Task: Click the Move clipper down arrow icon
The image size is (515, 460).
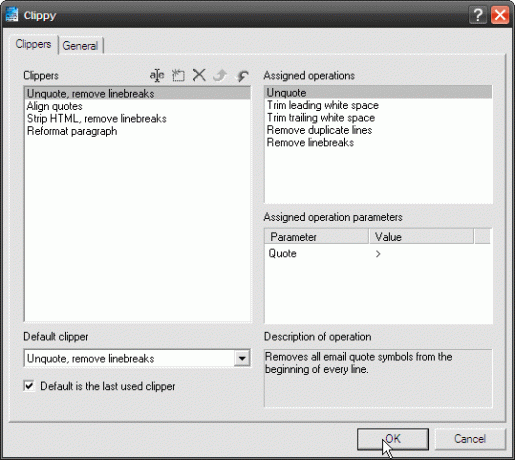Action: pos(242,75)
